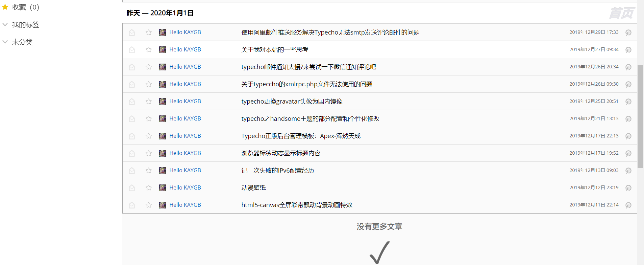Screen dimensions: 644x265
Task: Click envelope icon on IPv6配置经历 row
Action: 132,171
